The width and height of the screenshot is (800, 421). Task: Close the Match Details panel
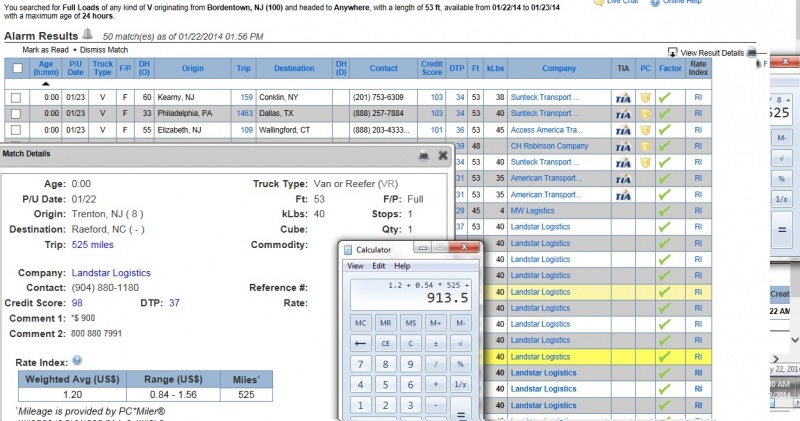point(443,155)
